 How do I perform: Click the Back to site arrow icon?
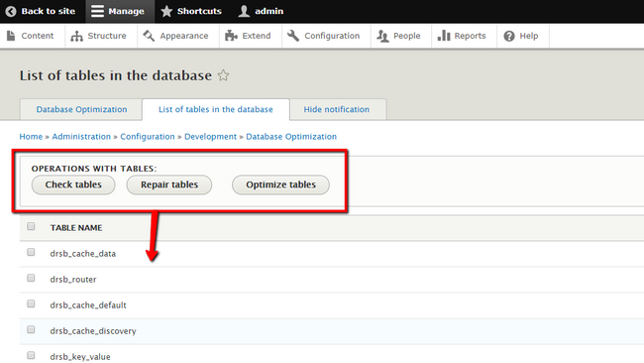(11, 11)
